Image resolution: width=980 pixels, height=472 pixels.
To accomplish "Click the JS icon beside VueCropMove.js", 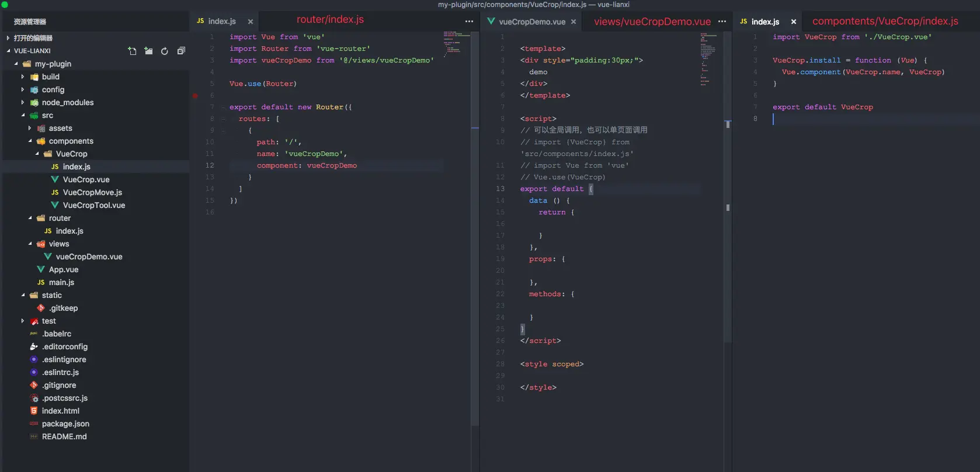I will coord(55,192).
